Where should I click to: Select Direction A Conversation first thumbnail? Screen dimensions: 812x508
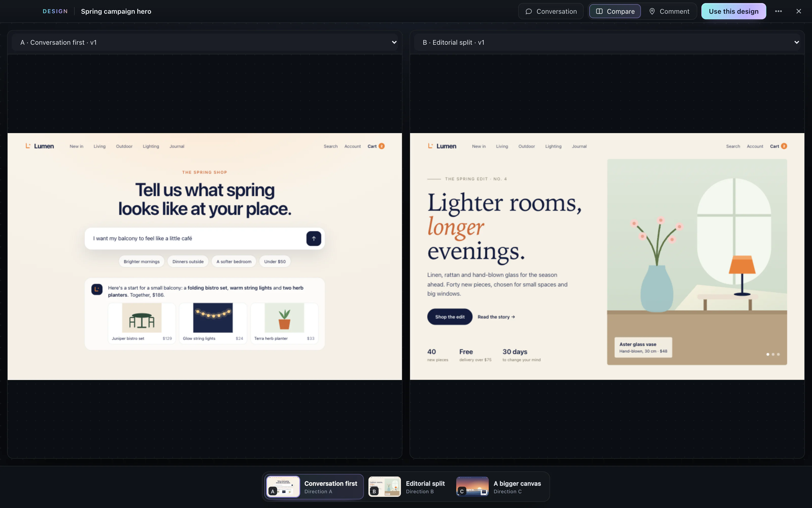click(x=314, y=487)
